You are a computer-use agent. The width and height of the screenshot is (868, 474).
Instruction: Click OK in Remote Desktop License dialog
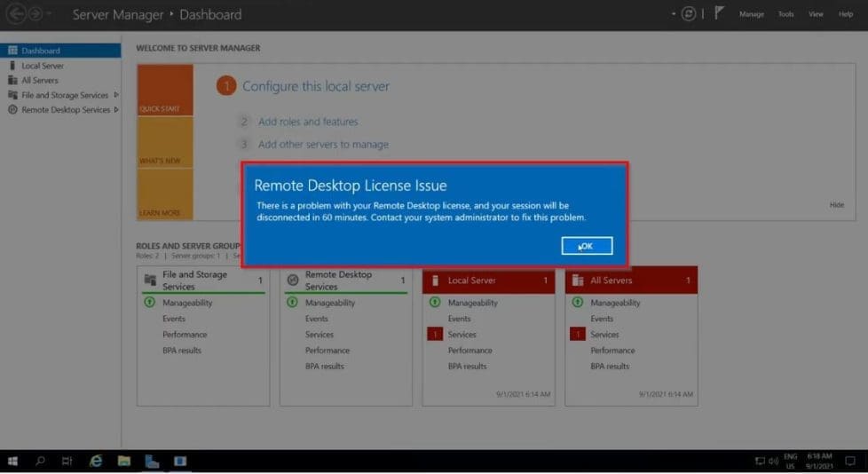click(x=587, y=246)
